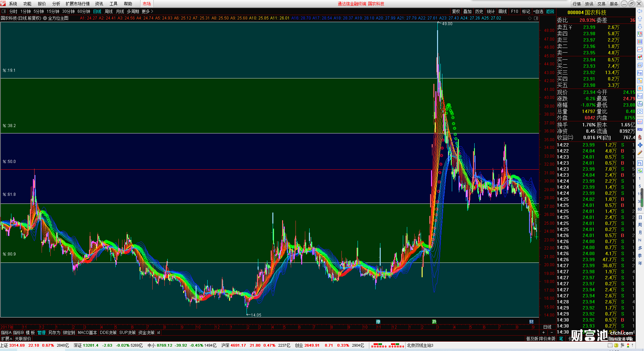Image resolution: width=644 pixels, height=351 pixels.
Task: Click the red dollar sign sidebar icon
Action: [x=640, y=137]
